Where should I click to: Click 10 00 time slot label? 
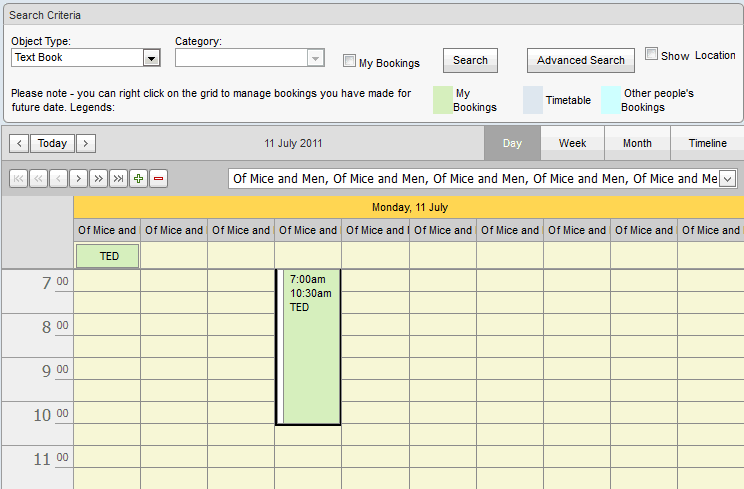click(x=51, y=415)
